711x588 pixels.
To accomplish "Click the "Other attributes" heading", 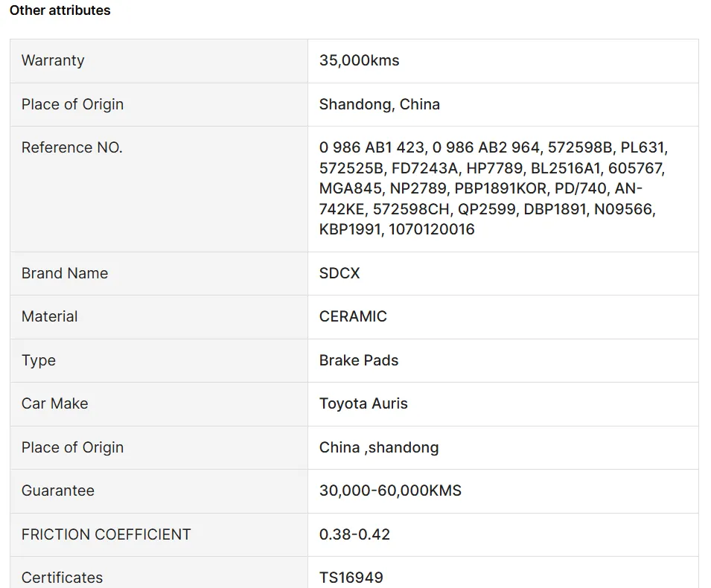I will pos(60,10).
